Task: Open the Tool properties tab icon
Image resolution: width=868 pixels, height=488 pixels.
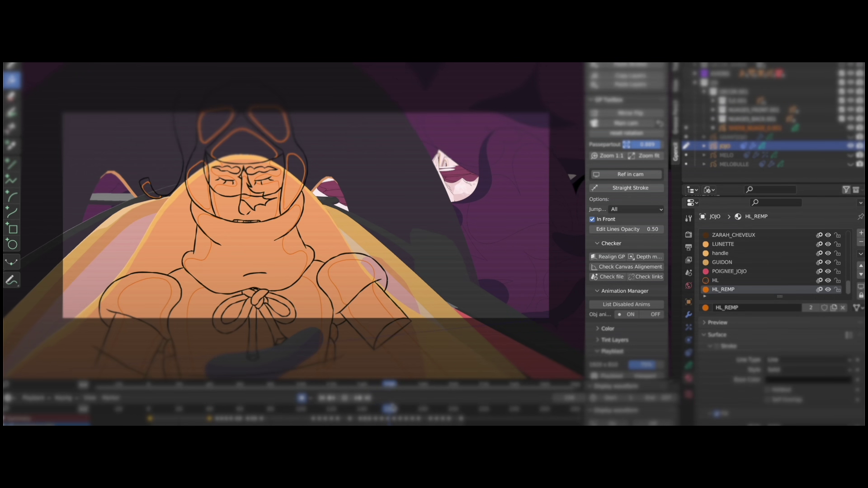Action: pyautogui.click(x=689, y=218)
